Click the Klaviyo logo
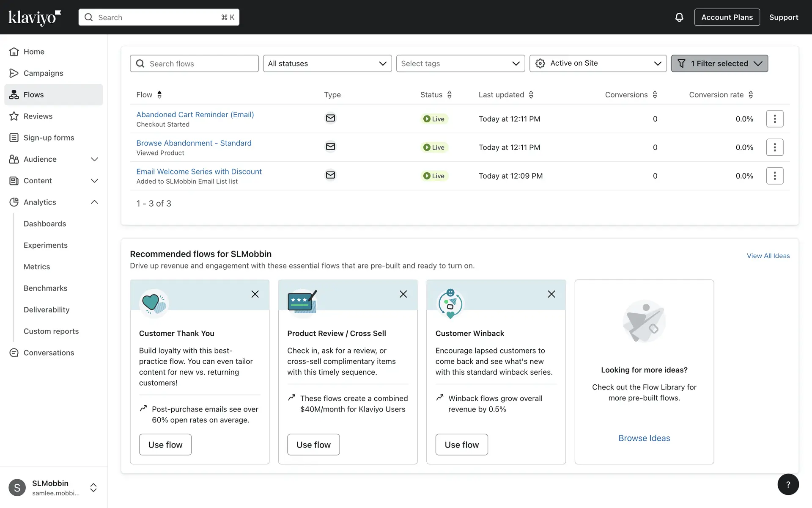812x508 pixels. [x=35, y=17]
